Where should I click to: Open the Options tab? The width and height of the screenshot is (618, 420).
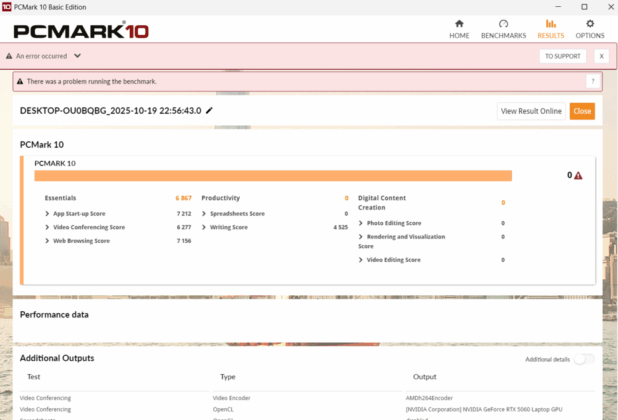pyautogui.click(x=590, y=29)
